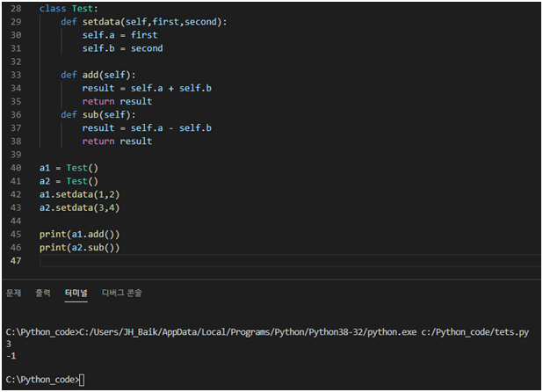
Task: Click 'print(a1.add())' line
Action: coord(79,235)
